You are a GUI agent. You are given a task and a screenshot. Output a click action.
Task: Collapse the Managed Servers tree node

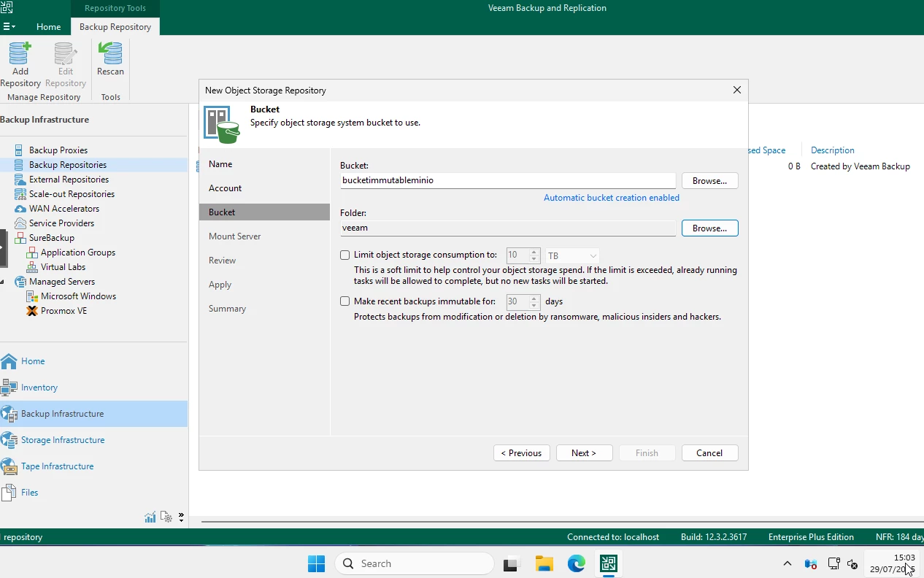click(3, 282)
